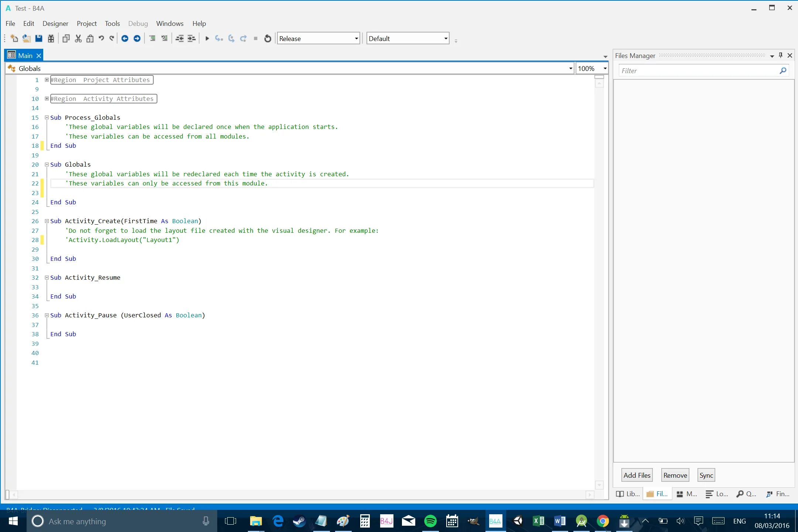
Task: Click the Navigate Forward blue arrow
Action: pos(137,38)
